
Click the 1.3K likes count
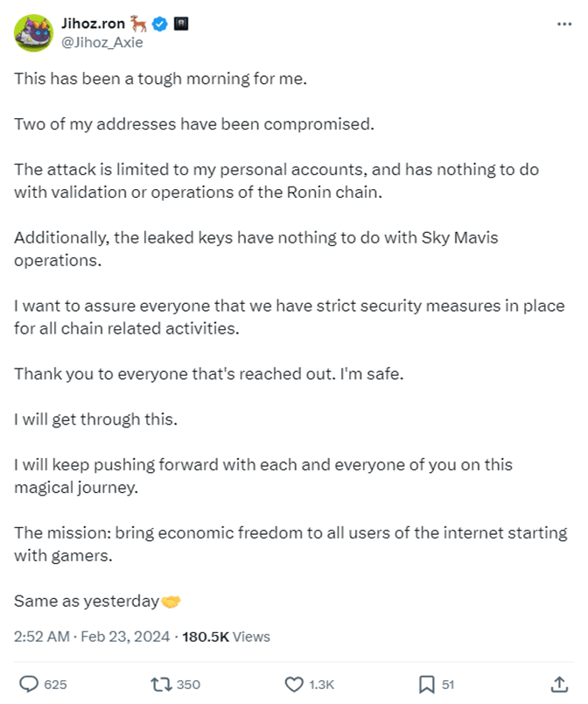pos(321,685)
